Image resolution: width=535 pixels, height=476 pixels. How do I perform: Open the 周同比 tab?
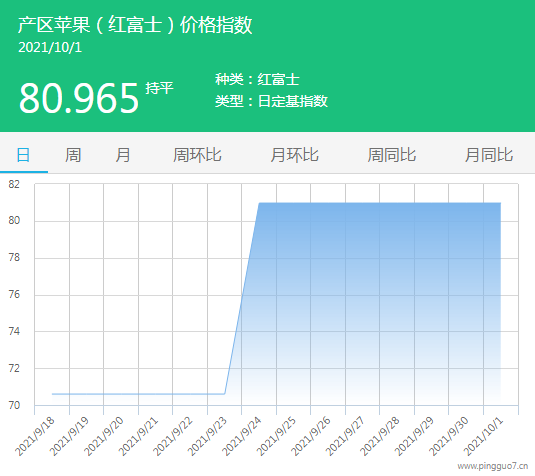click(x=392, y=155)
